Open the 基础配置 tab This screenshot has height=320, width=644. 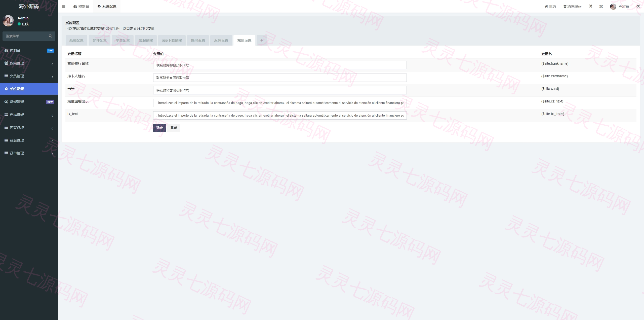(76, 40)
